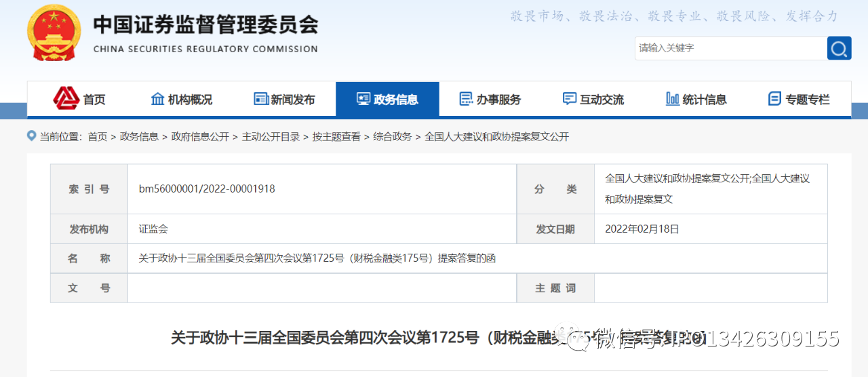
Task: Click the 专题专栏 document icon
Action: click(x=774, y=99)
